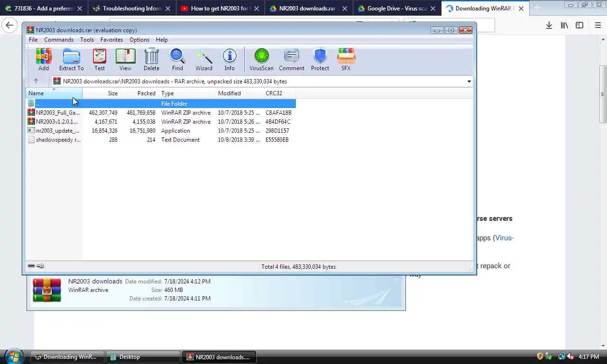Open the Wizard wand icon
The image size is (607, 364).
(x=204, y=60)
